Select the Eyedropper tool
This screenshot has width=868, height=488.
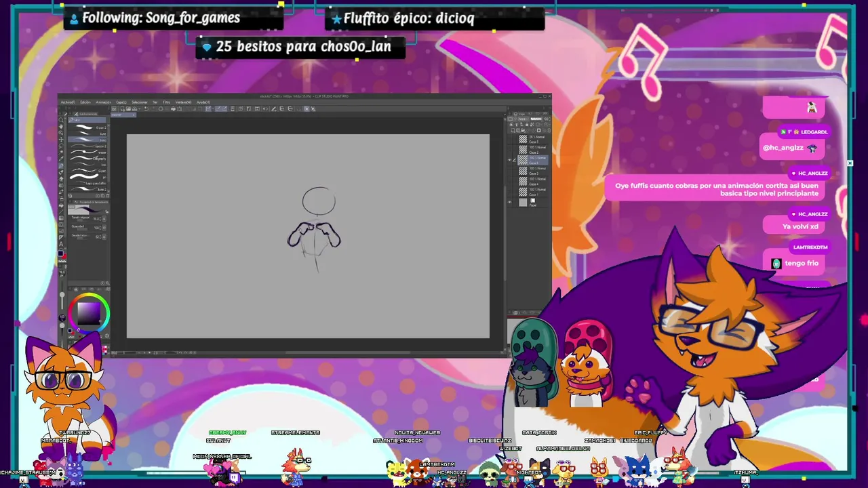(61, 159)
